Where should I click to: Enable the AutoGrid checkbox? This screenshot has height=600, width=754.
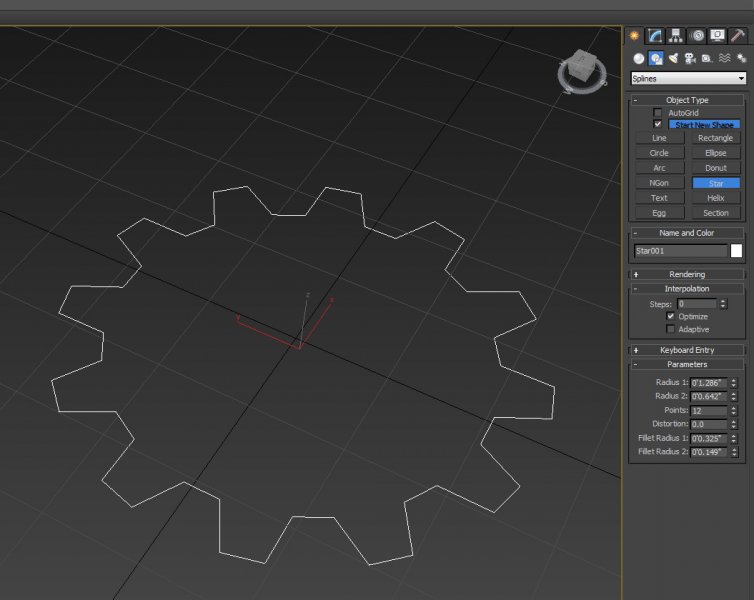tap(657, 113)
